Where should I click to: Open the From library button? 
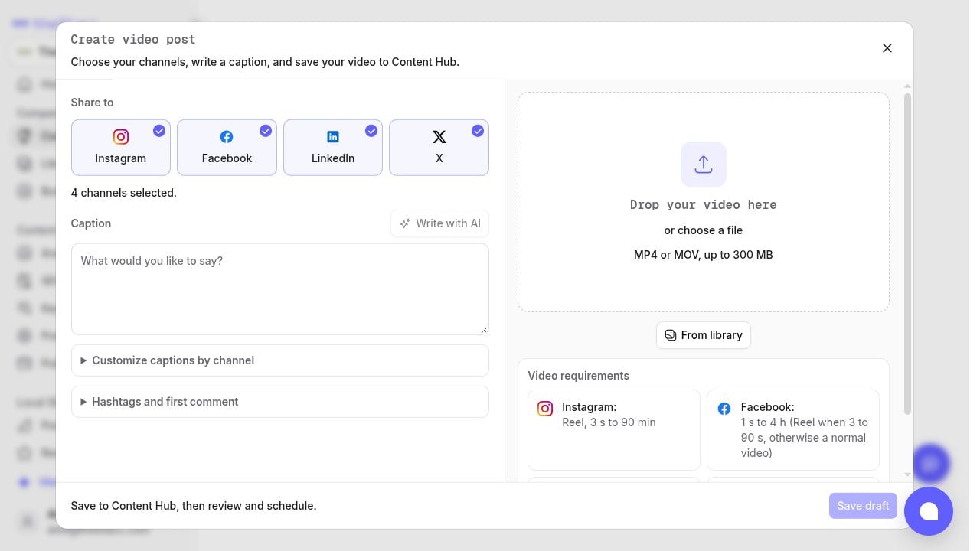[x=704, y=335]
